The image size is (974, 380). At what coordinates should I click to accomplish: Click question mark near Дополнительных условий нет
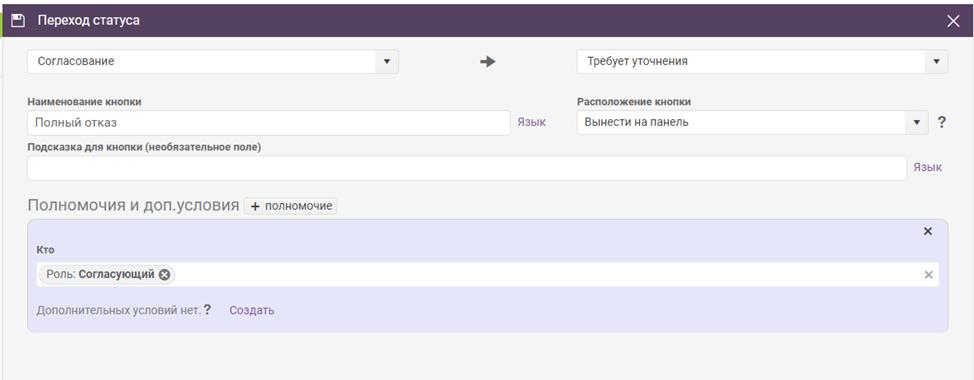pyautogui.click(x=207, y=310)
